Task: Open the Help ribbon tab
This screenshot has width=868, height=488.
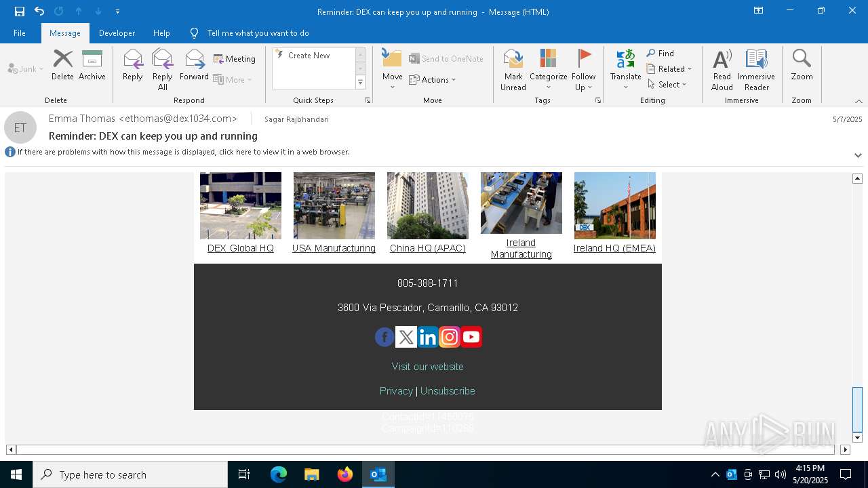Action: coord(161,33)
